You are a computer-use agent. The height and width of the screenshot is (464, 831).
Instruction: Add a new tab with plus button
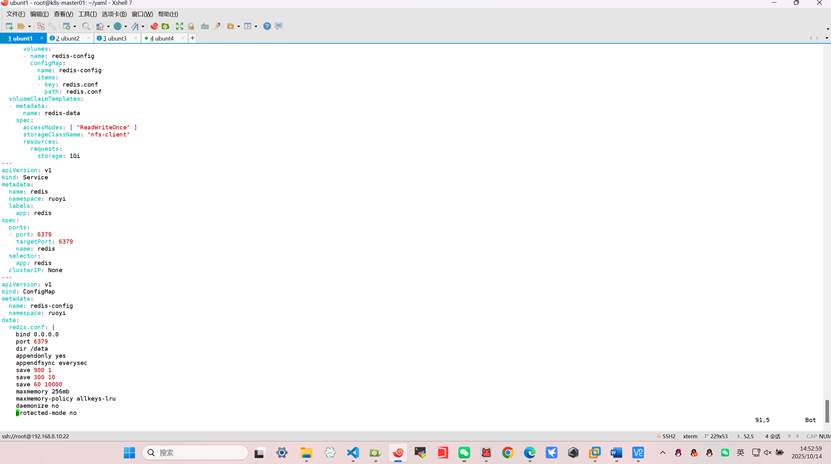click(x=192, y=38)
